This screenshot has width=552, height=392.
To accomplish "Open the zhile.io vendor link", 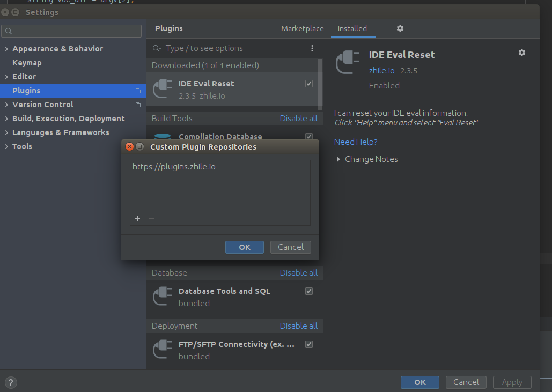I will tap(381, 71).
